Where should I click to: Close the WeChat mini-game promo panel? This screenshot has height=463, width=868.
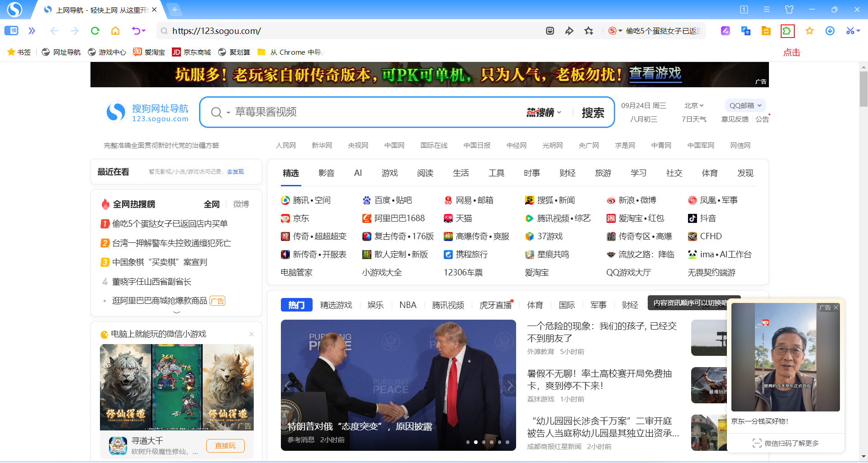(x=251, y=334)
